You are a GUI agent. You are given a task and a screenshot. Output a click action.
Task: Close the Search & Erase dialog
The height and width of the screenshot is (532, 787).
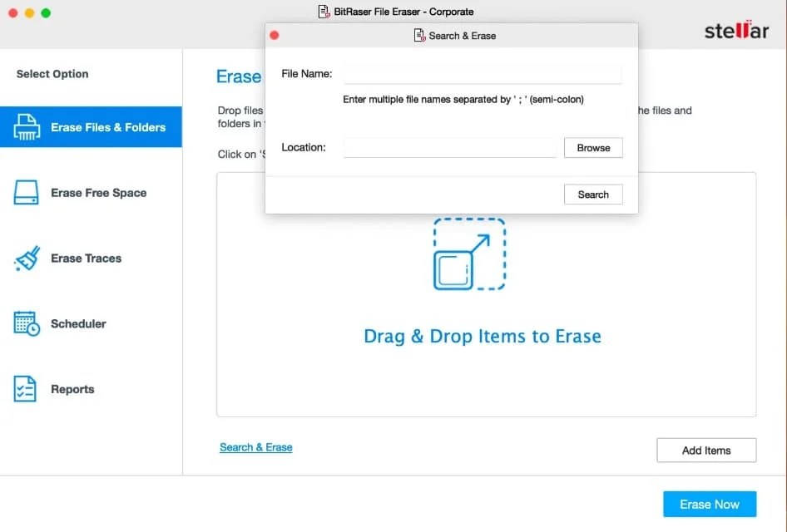point(274,35)
